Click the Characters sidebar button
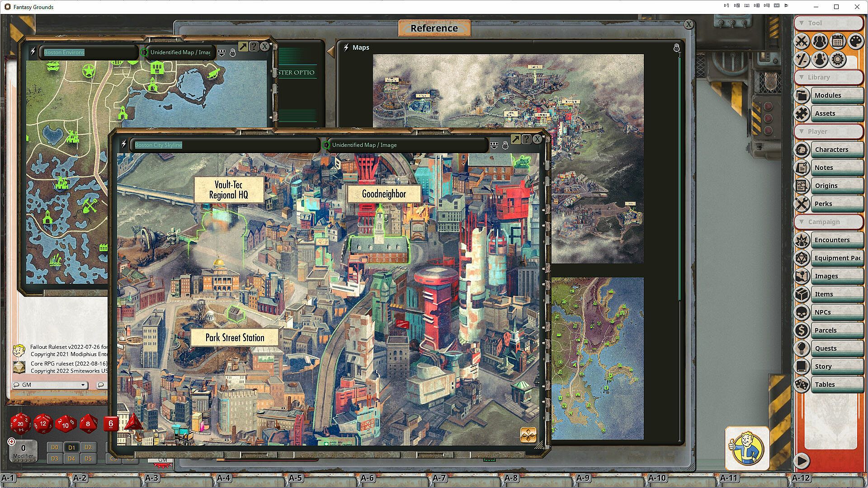This screenshot has width=868, height=488. tap(831, 150)
